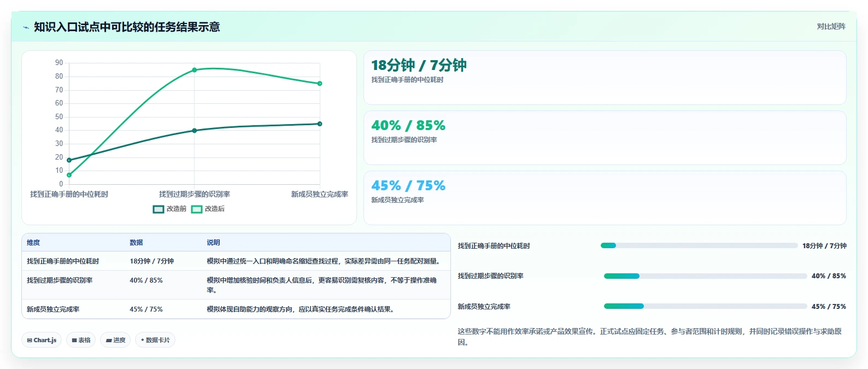Select the Chart.js chip

(x=42, y=340)
